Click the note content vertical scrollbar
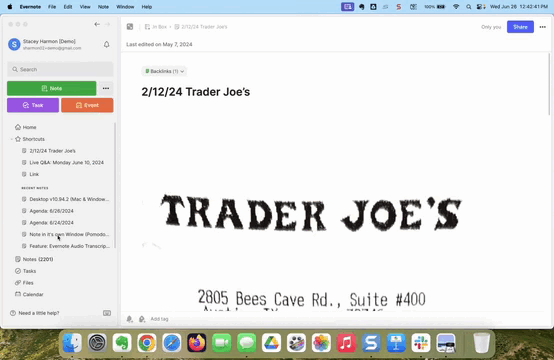554x360 pixels. click(549, 84)
